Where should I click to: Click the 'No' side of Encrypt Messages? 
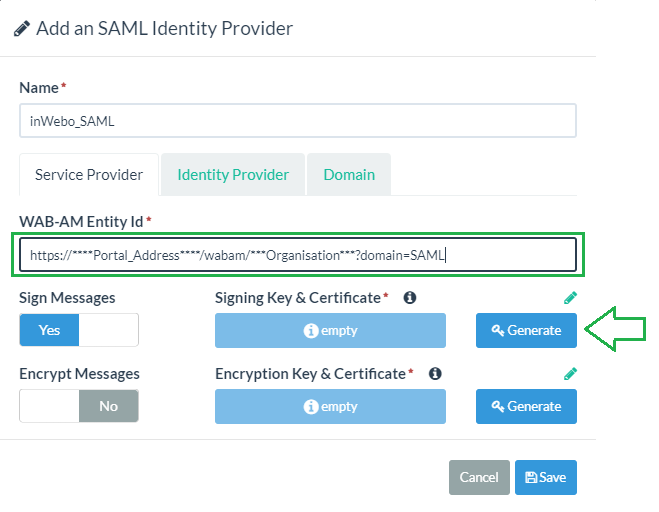108,406
